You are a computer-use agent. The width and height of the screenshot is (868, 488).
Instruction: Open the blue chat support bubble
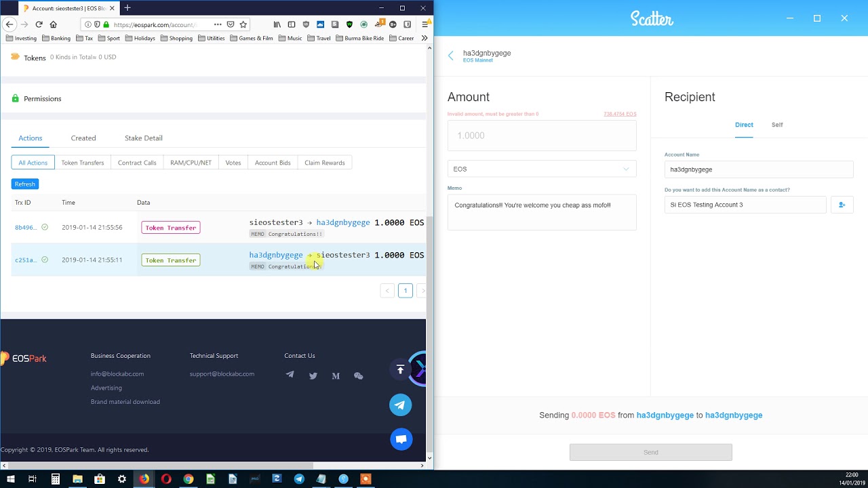click(401, 439)
